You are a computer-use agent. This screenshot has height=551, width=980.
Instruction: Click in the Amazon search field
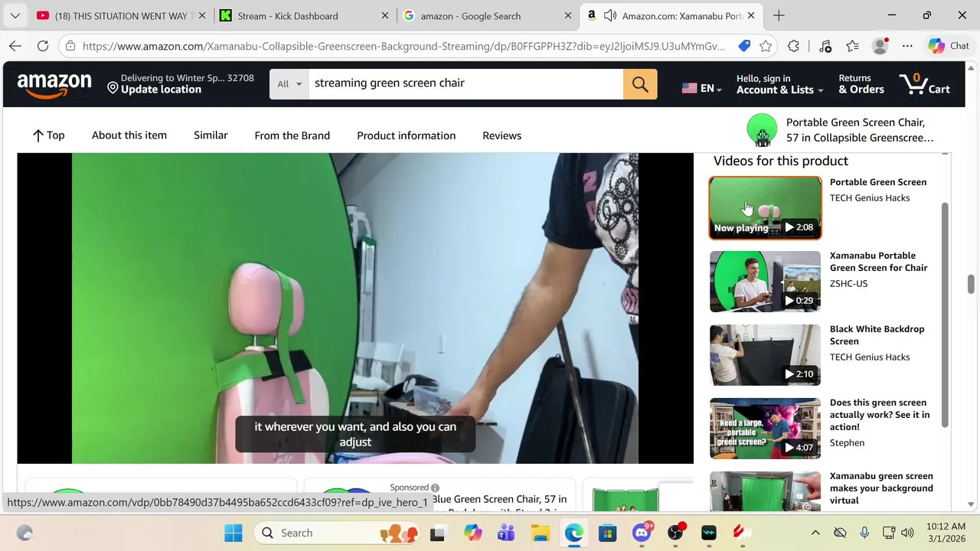[x=465, y=83]
